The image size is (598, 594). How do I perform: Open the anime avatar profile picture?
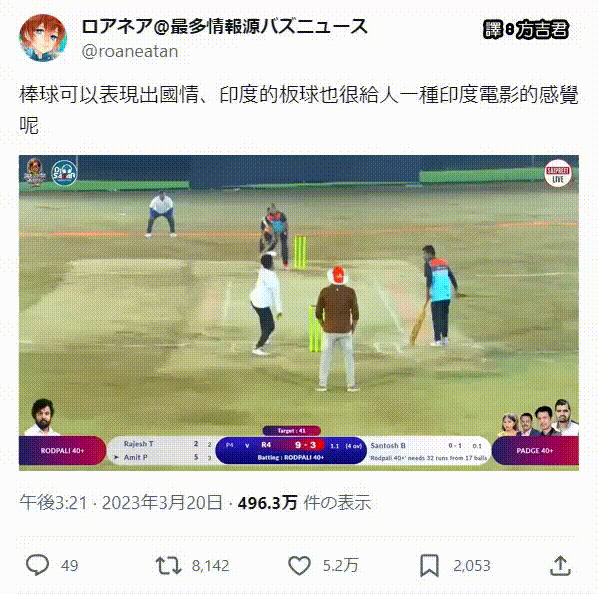(x=43, y=38)
